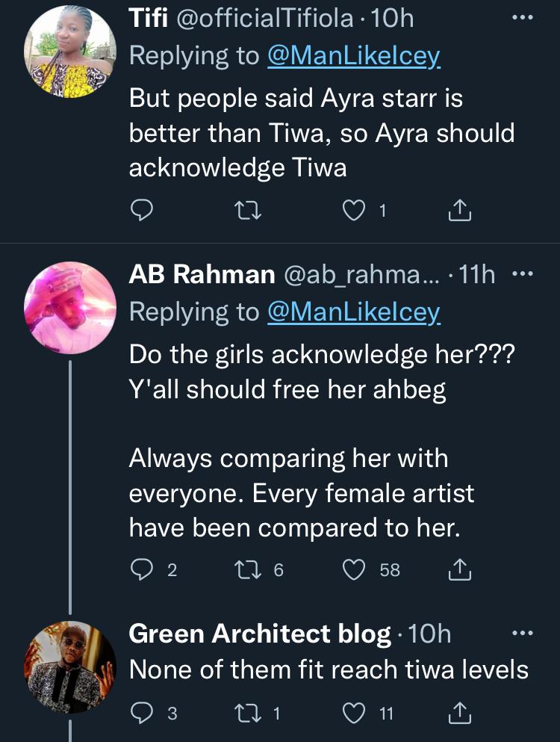This screenshot has height=742, width=560.
Task: View Tifi's profile picture
Action: click(x=69, y=53)
